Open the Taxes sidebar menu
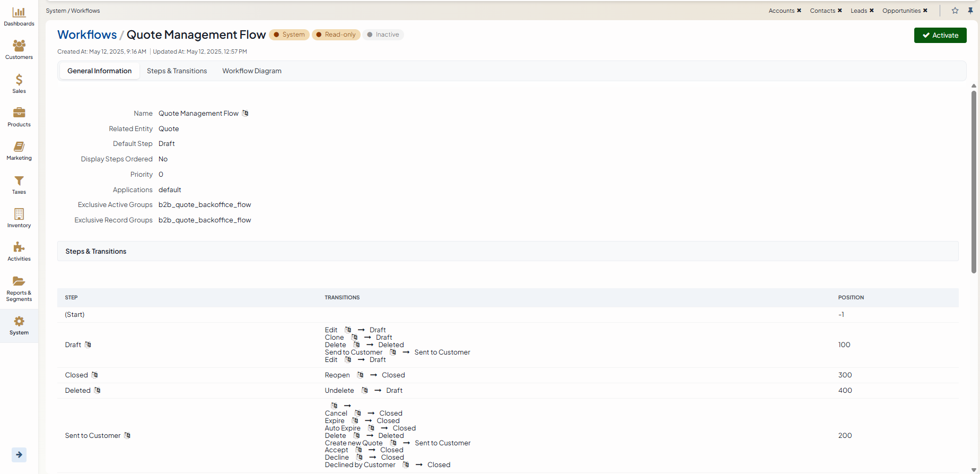Image resolution: width=980 pixels, height=474 pixels. point(19,185)
